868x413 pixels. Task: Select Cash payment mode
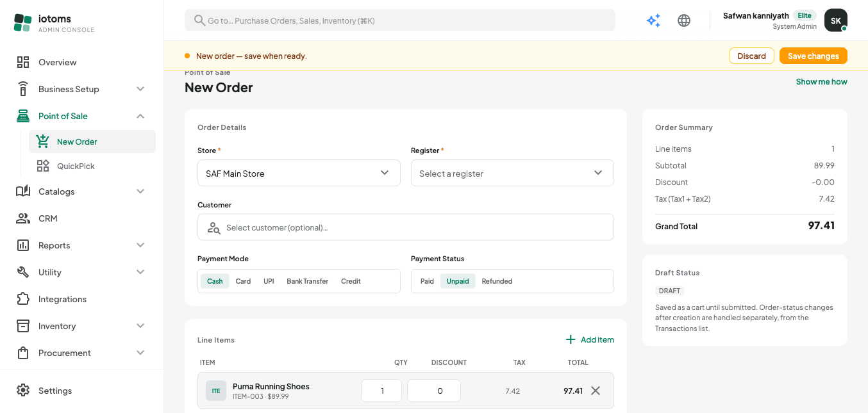coord(215,281)
